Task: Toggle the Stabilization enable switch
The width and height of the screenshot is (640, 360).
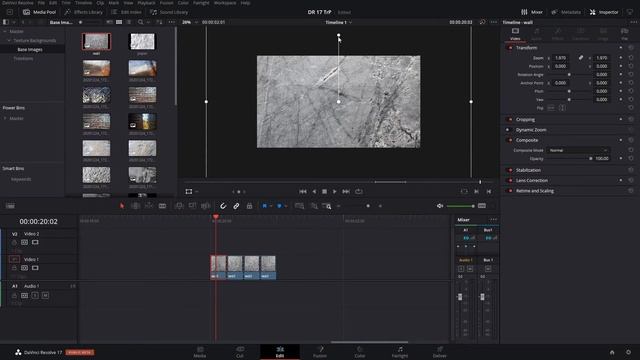Action: coord(509,170)
